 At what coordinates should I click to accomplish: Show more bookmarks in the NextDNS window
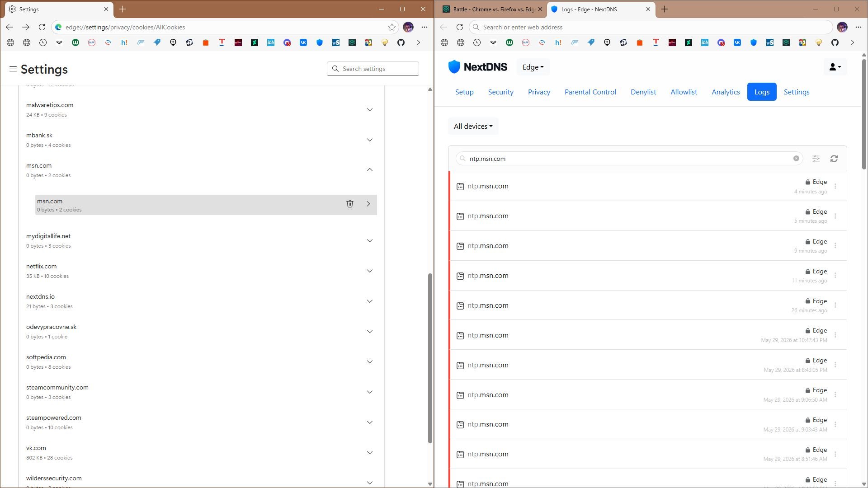tap(853, 42)
